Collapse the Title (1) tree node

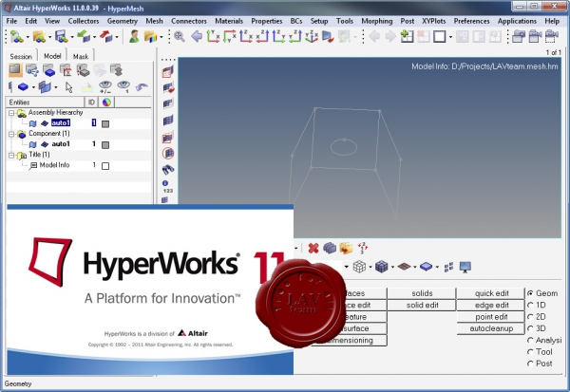tap(11, 155)
